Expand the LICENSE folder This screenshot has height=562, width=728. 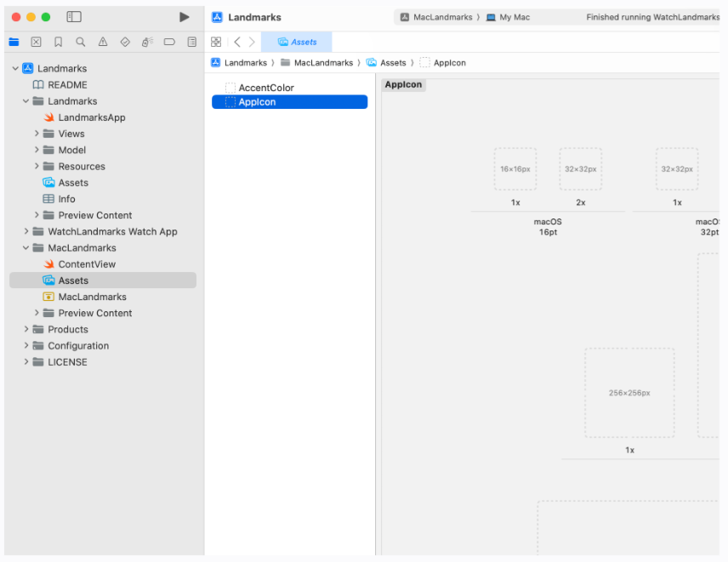pos(26,362)
